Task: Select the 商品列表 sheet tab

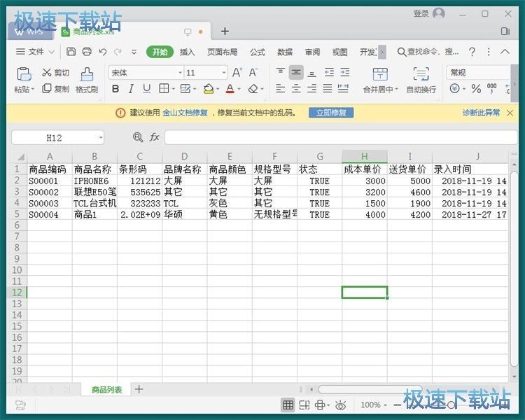Action: (107, 389)
